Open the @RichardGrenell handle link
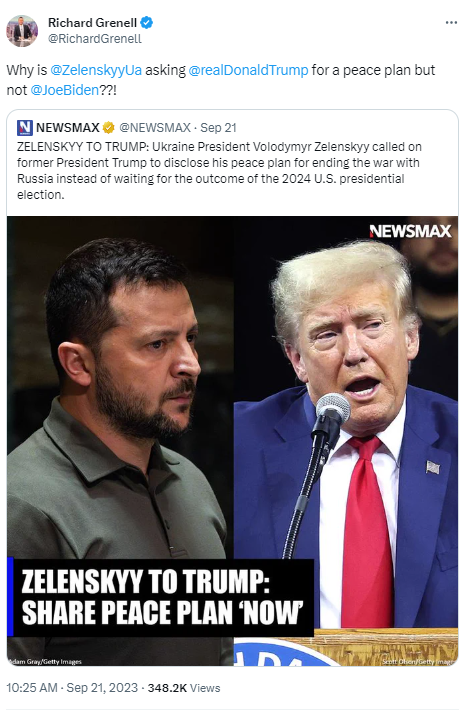Image resolution: width=468 pixels, height=711 pixels. point(95,39)
